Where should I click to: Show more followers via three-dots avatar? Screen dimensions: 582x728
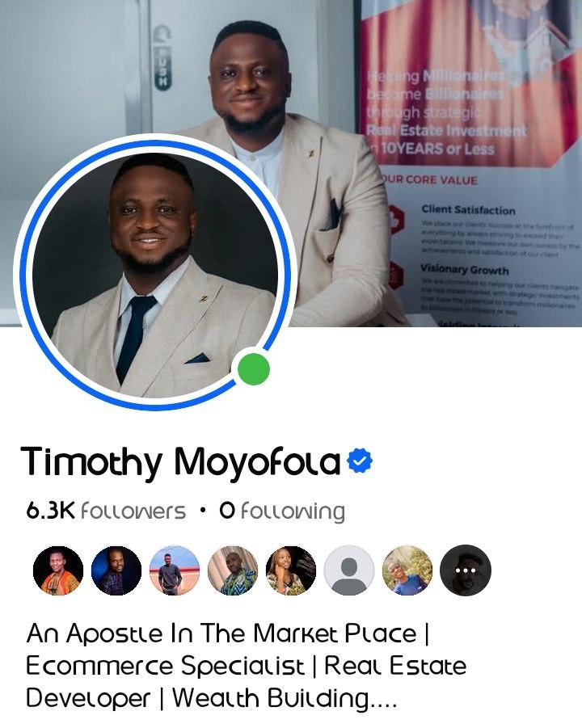(x=466, y=570)
